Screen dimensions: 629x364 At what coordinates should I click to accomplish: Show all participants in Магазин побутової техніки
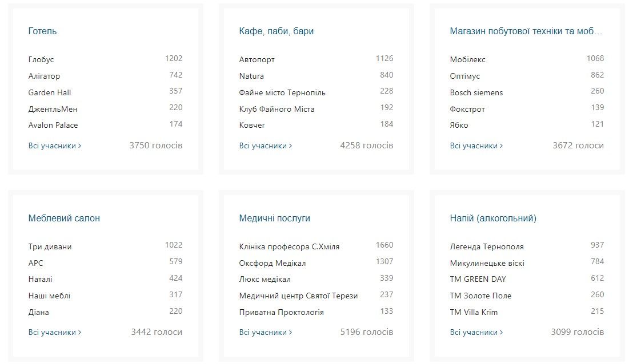pos(476,145)
